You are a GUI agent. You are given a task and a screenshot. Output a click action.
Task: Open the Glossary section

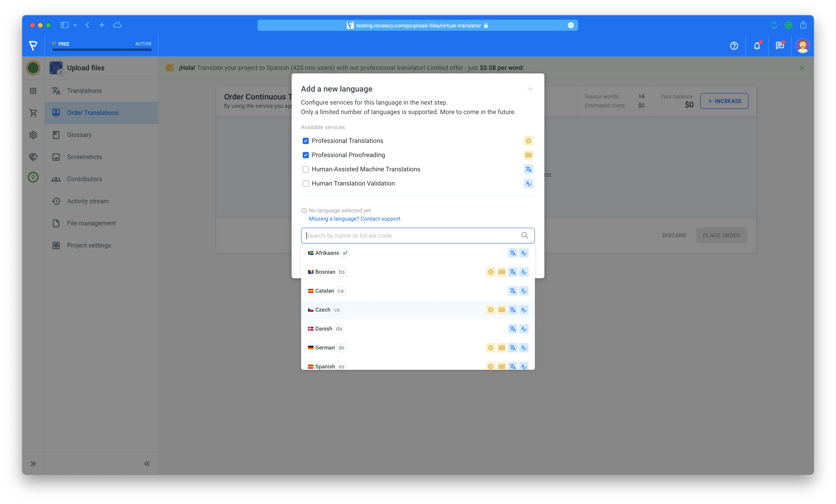coord(79,135)
